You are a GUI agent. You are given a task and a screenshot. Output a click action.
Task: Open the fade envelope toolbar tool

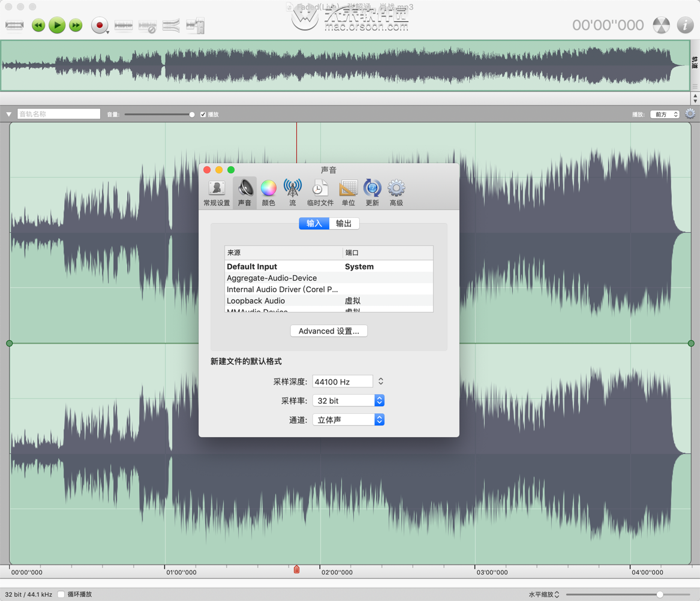coord(172,25)
